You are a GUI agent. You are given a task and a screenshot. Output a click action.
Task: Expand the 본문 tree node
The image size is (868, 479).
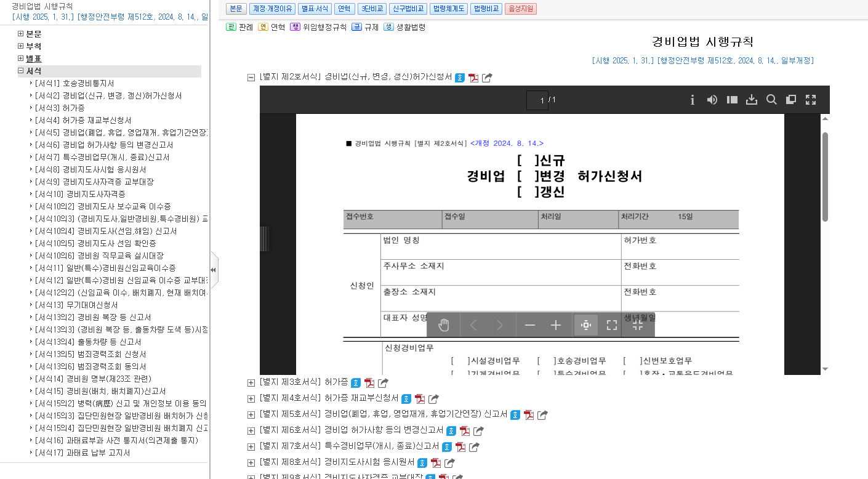21,34
